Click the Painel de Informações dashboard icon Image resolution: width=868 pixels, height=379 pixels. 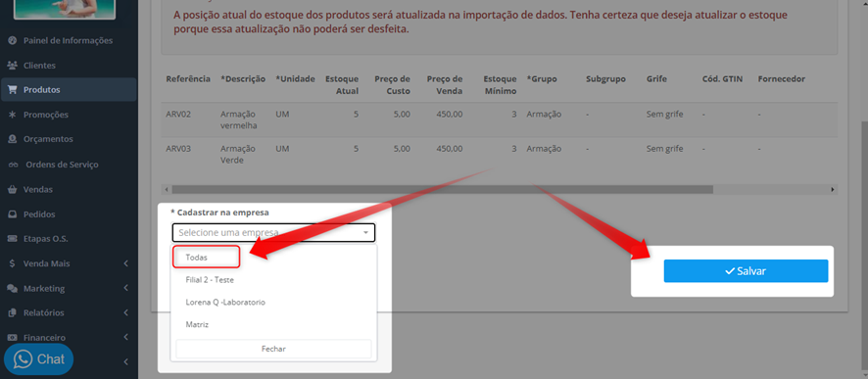[x=12, y=40]
